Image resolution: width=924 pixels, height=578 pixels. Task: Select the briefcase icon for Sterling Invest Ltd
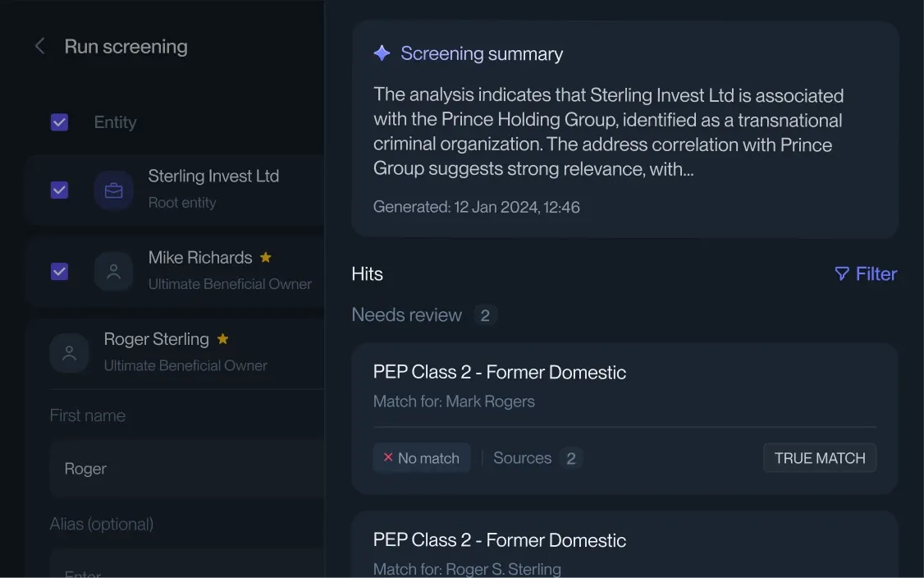click(x=113, y=190)
